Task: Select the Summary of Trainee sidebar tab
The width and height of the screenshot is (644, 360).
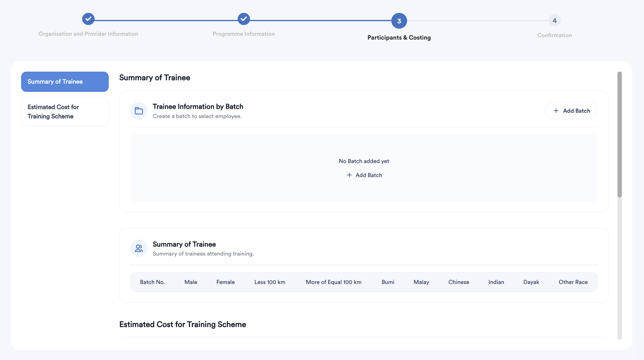Action: click(x=65, y=82)
